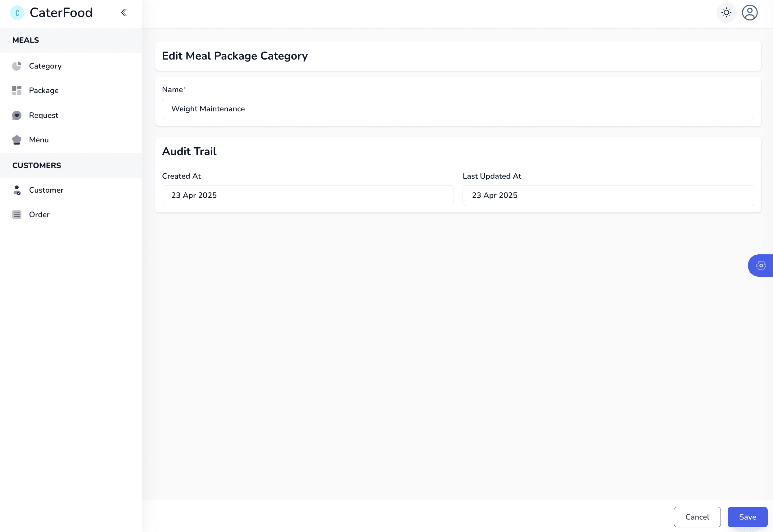Viewport: 773px width, 532px height.
Task: Select the Customer sidebar link
Action: pos(46,190)
